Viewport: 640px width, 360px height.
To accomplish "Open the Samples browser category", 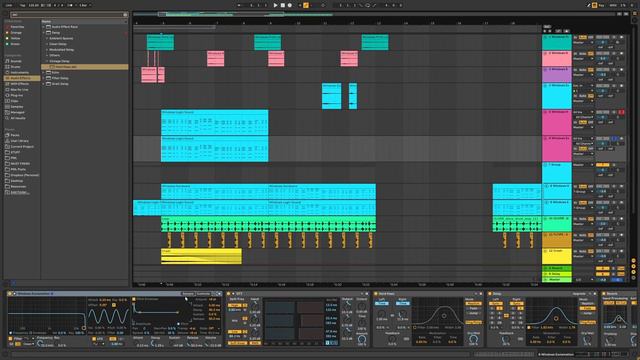I will click(17, 107).
